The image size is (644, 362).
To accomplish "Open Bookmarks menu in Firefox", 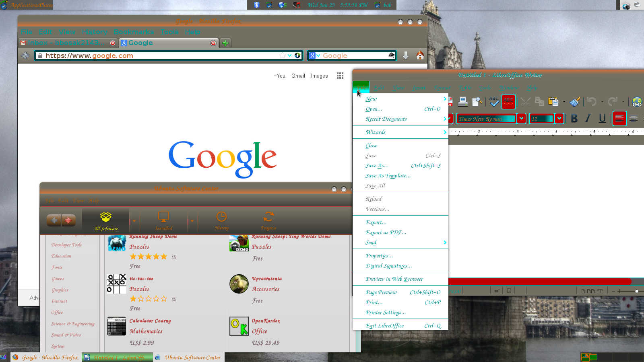I will coord(134,32).
